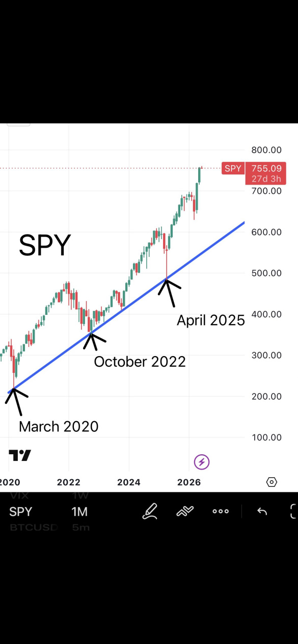Select the March 2020 text annotation

coord(59,426)
